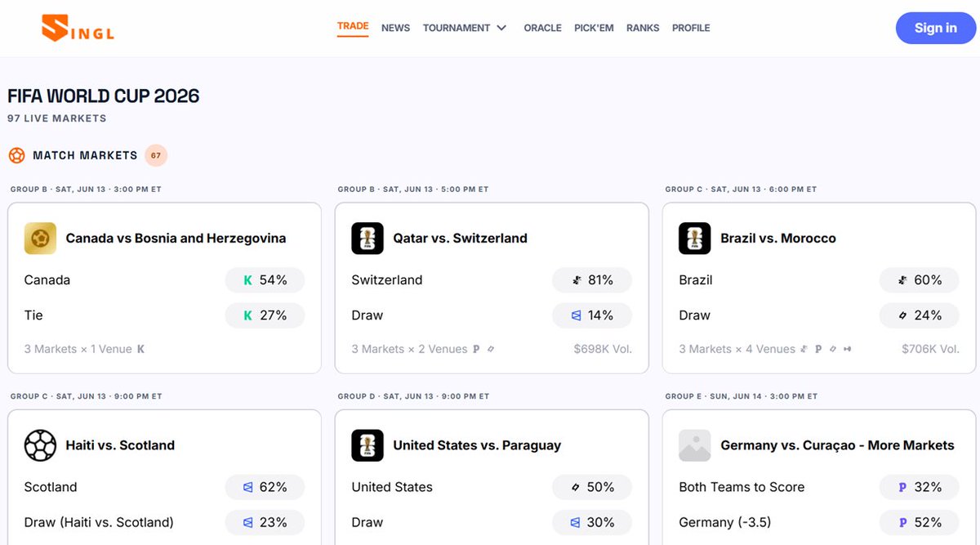Image resolution: width=980 pixels, height=545 pixels.
Task: Click the United States vs. Paraguay trophy icon
Action: click(x=367, y=445)
